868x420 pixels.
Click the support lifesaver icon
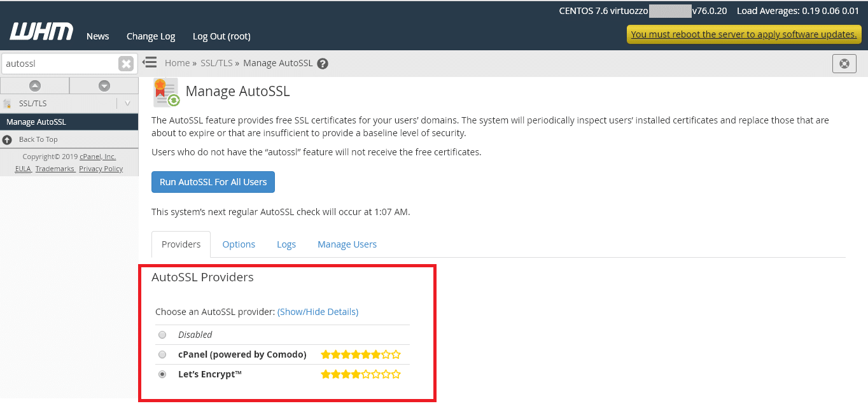click(x=844, y=64)
